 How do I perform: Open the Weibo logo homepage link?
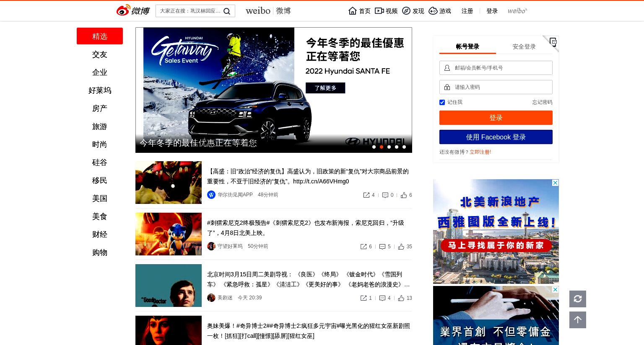pos(133,10)
